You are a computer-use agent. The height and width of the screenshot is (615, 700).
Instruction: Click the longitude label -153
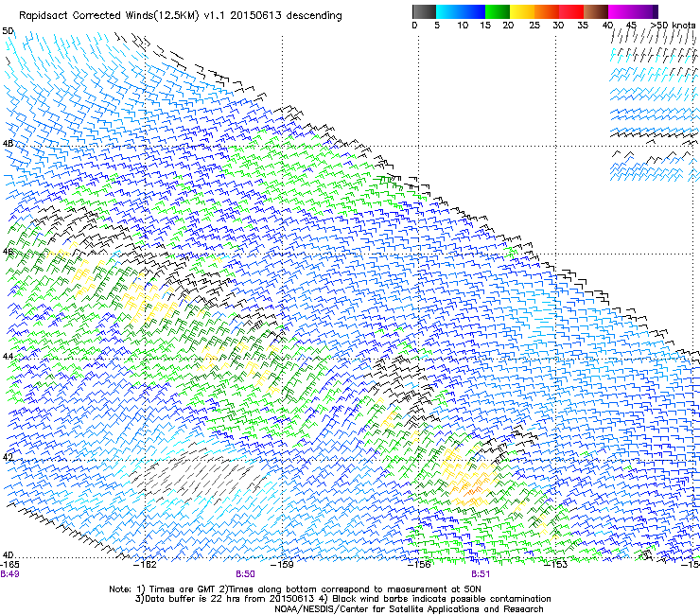click(556, 565)
